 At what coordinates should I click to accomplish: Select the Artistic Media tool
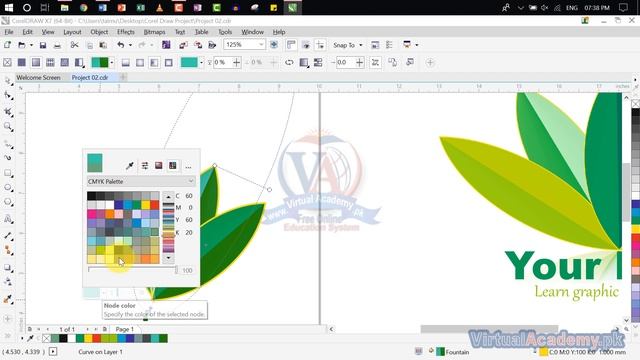click(8, 158)
